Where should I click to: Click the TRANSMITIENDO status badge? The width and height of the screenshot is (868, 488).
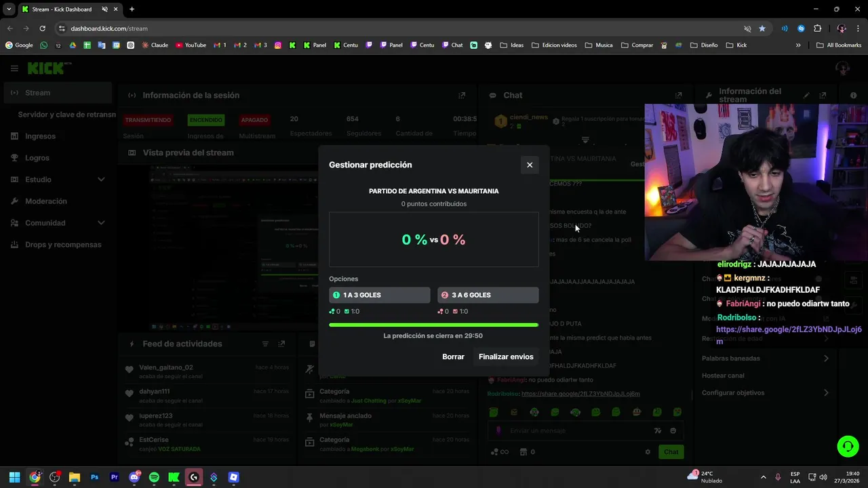(x=148, y=120)
